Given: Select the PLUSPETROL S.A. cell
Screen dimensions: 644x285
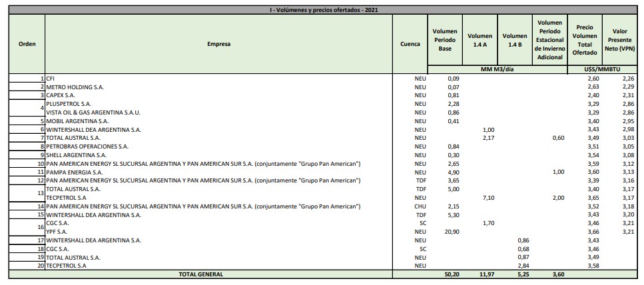Looking at the screenshot, I should 68,104.
